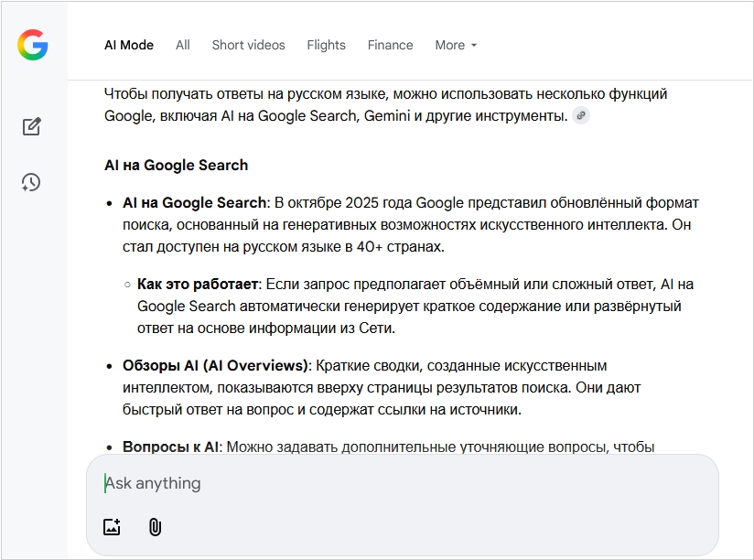The height and width of the screenshot is (560, 754).
Task: Click the Google logo
Action: point(32,45)
